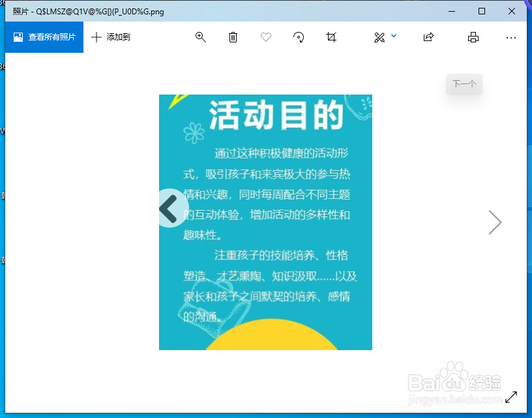Go to the next photo with the right arrow
Viewport: 532px width, 418px height.
495,222
